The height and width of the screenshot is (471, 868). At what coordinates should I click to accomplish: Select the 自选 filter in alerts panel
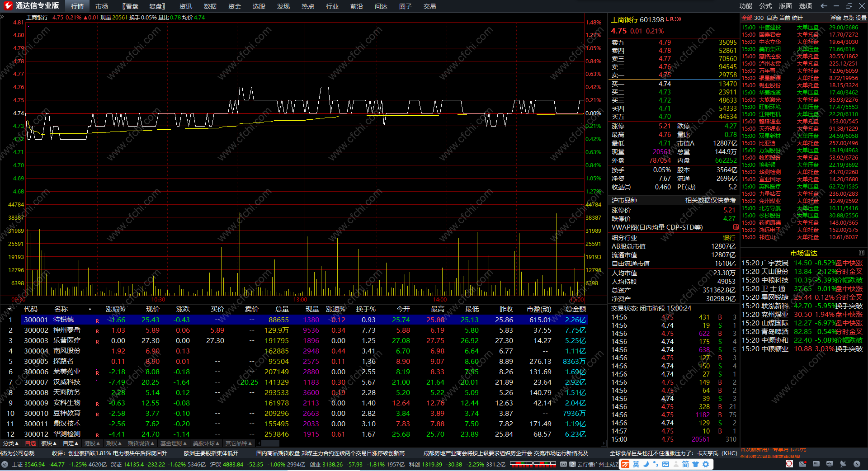pyautogui.click(x=772, y=18)
